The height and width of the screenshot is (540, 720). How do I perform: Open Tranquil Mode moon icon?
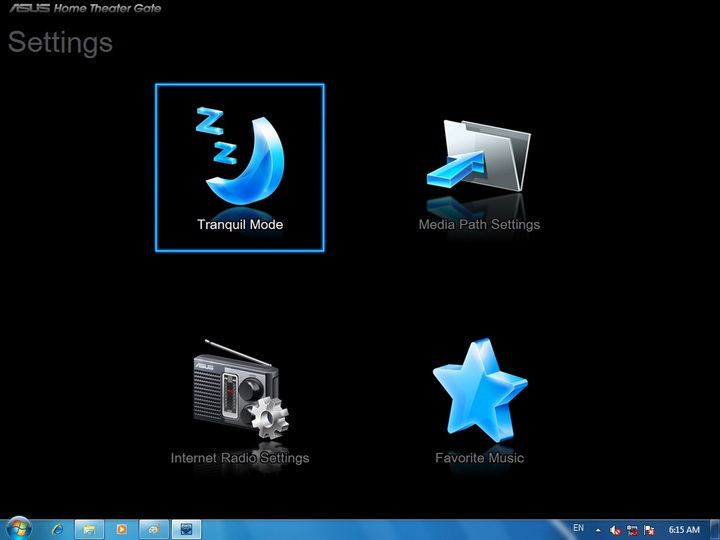point(240,156)
